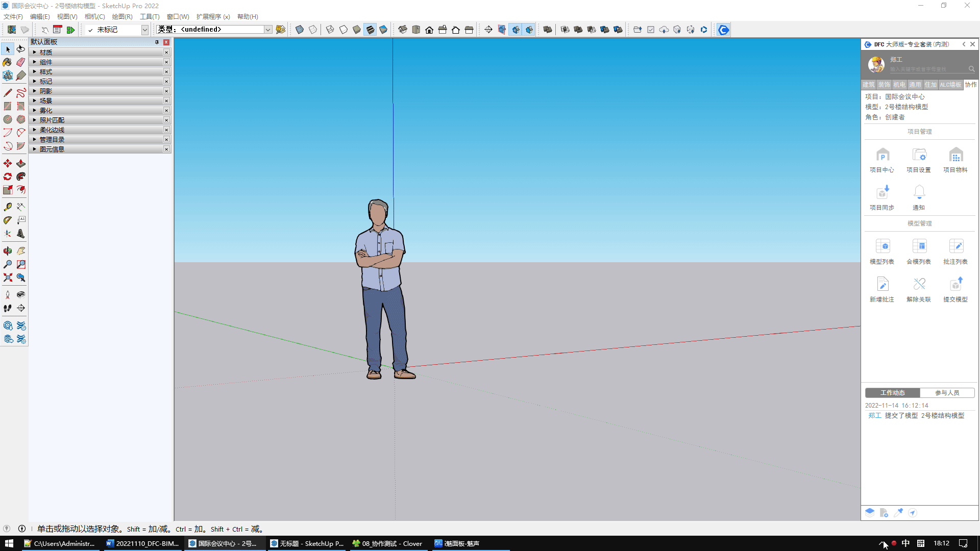Open the 未标记 tag dropdown
980x551 pixels.
click(x=144, y=30)
